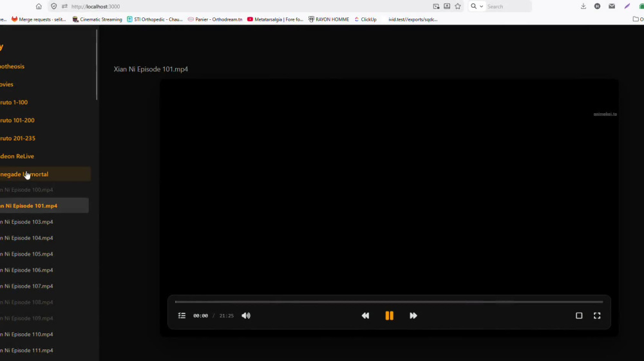Screen dimensions: 644x361
Task: Expand the Naruto 101-200 folder
Action: tap(44, 120)
